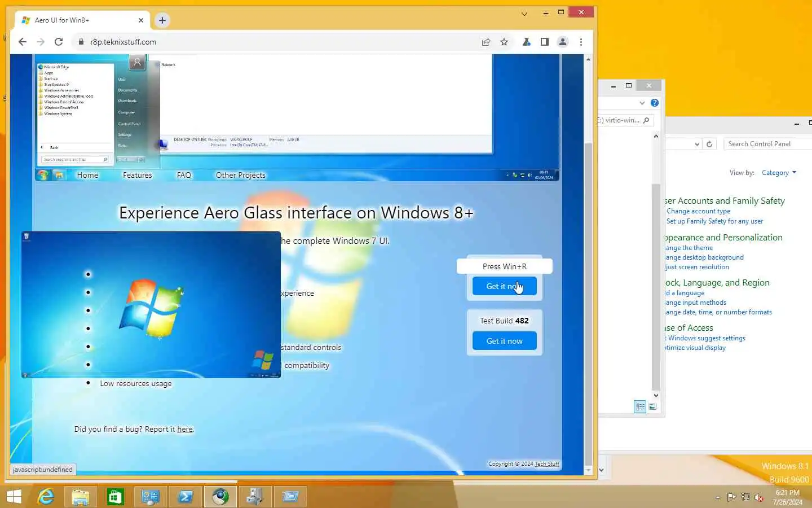Click the virtio-win search box in Explorer
812x508 pixels.
pos(625,120)
